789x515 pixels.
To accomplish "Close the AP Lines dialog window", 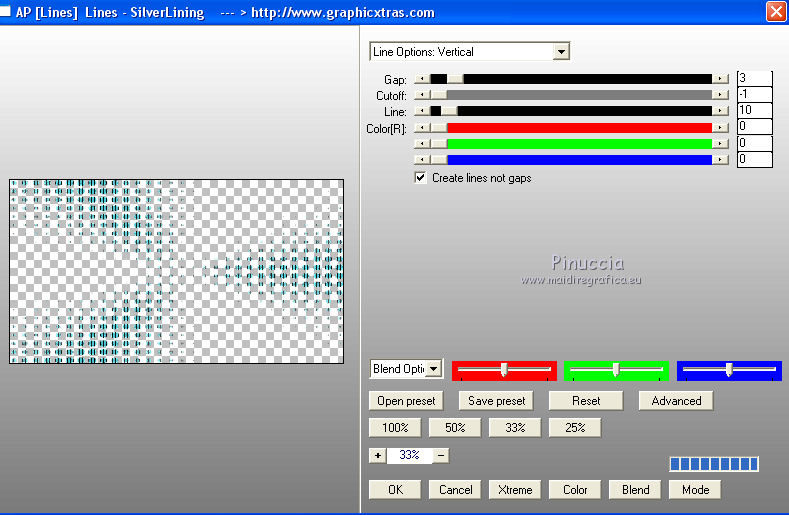I will (x=776, y=12).
